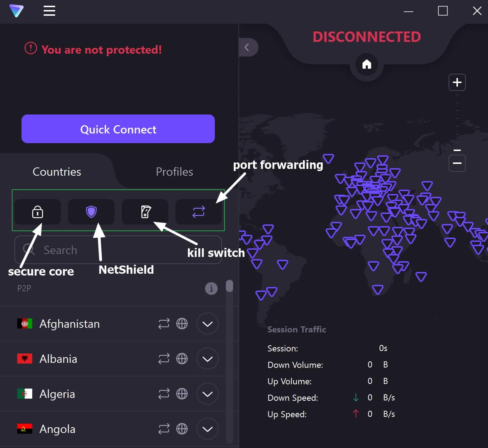Screen dimensions: 488x448
Task: Toggle the Kill Switch icon
Action: pyautogui.click(x=145, y=212)
